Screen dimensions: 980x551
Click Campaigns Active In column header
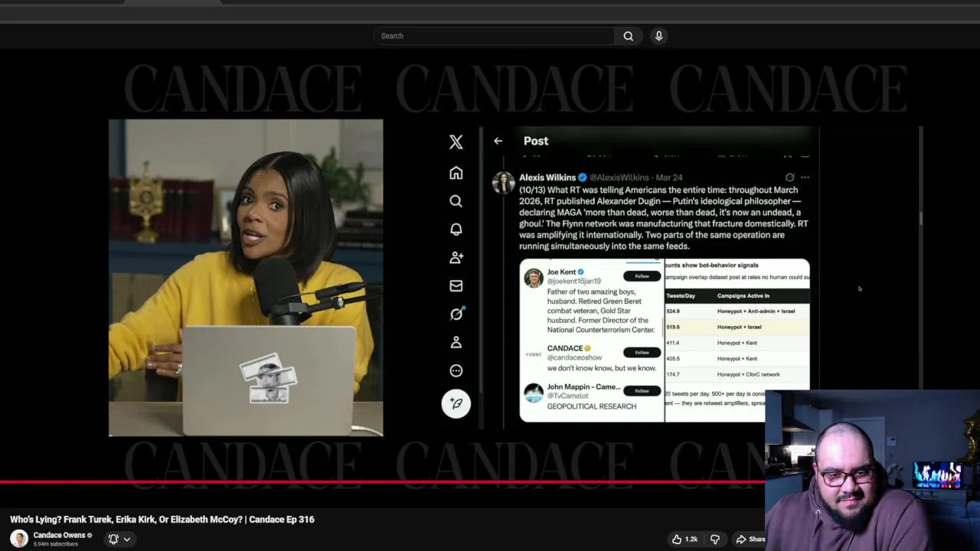tap(743, 295)
